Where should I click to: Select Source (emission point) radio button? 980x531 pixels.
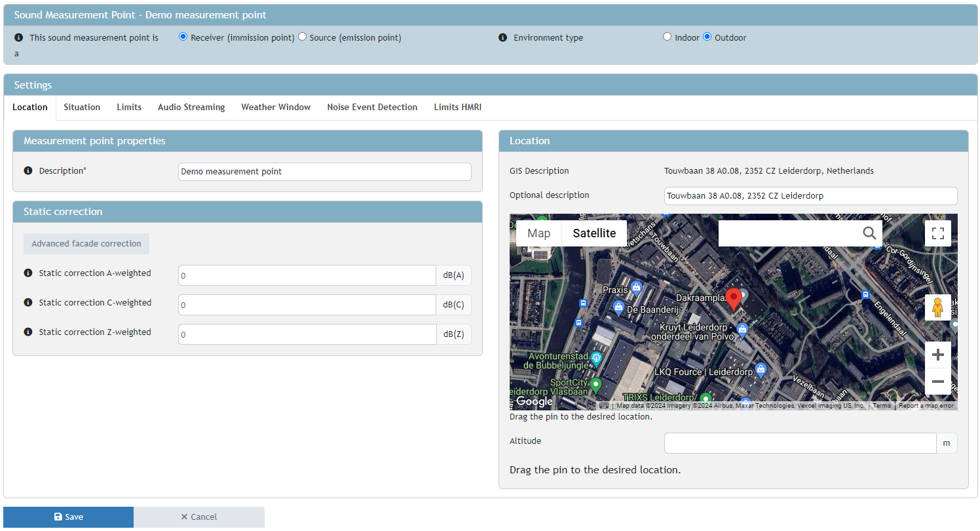(302, 37)
